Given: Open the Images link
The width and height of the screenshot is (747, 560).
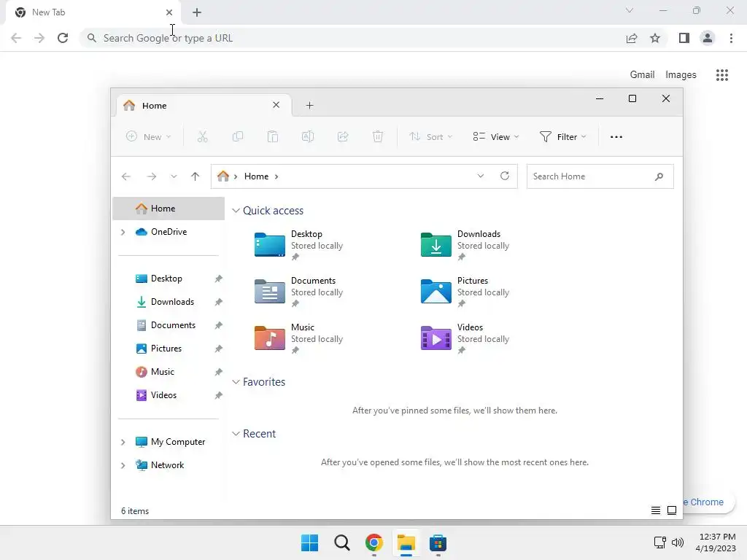Looking at the screenshot, I should [681, 75].
